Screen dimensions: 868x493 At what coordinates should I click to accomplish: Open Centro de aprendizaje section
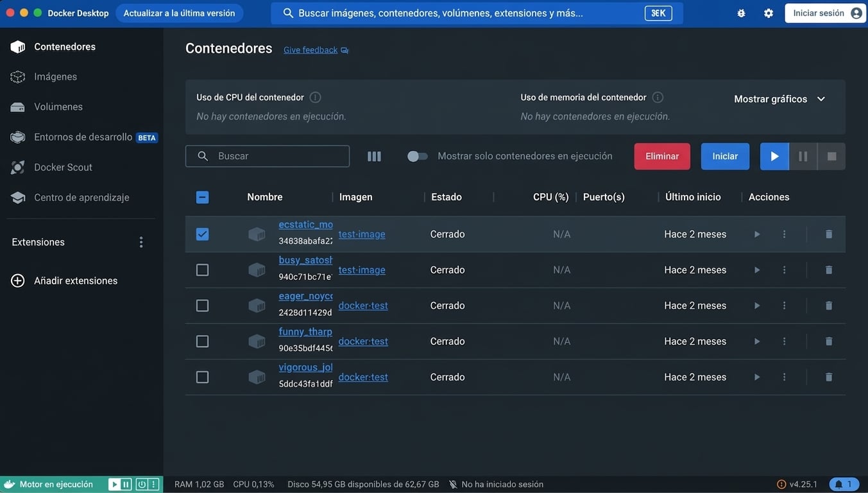click(x=81, y=197)
